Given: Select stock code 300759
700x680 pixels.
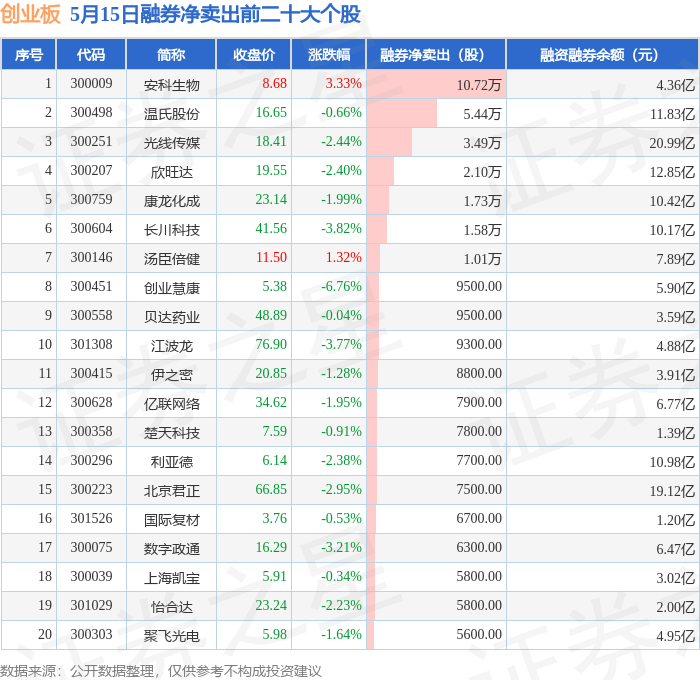Looking at the screenshot, I should 91,200.
